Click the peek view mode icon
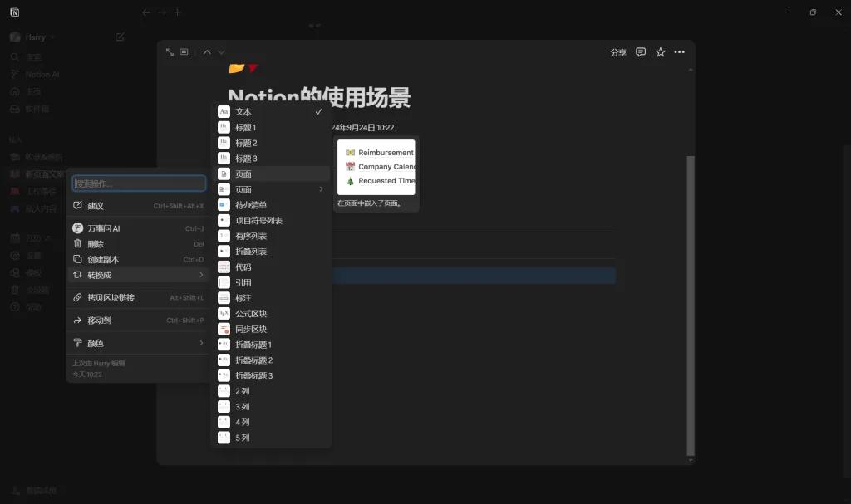The image size is (851, 504). point(184,52)
